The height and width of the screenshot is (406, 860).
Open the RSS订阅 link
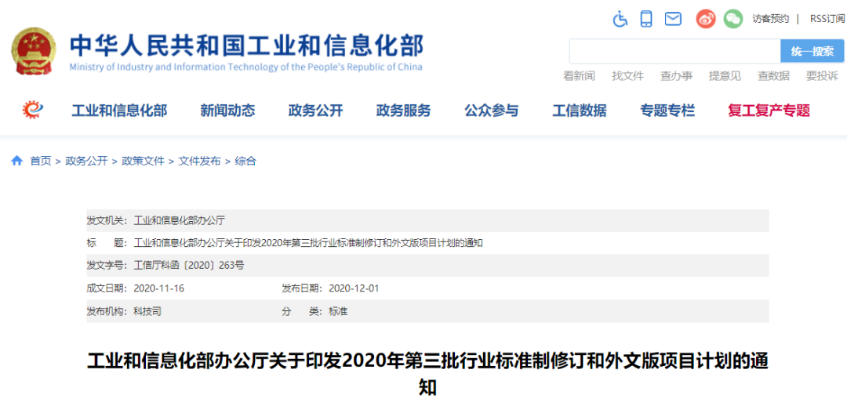[828, 19]
